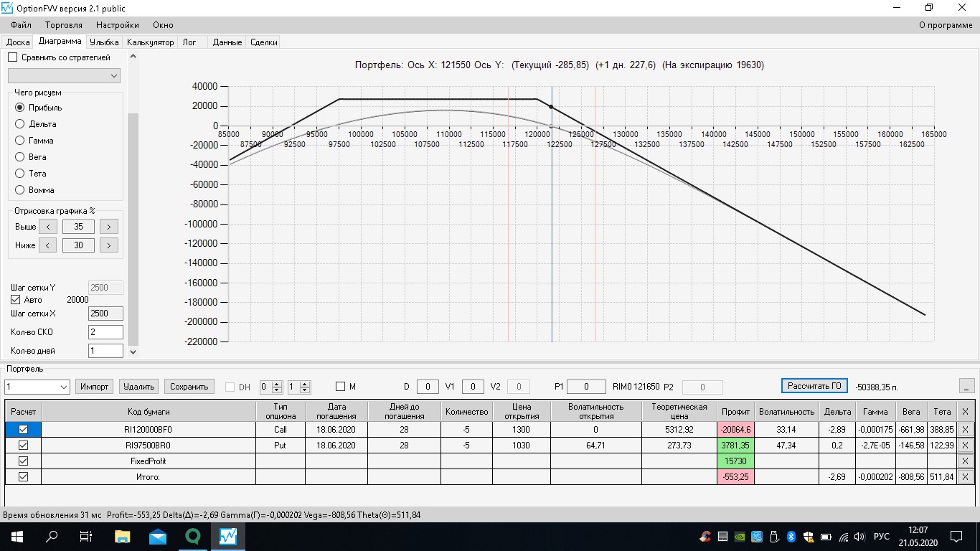The width and height of the screenshot is (980, 551).
Task: Open Windows Security tray icon
Action: [x=809, y=537]
